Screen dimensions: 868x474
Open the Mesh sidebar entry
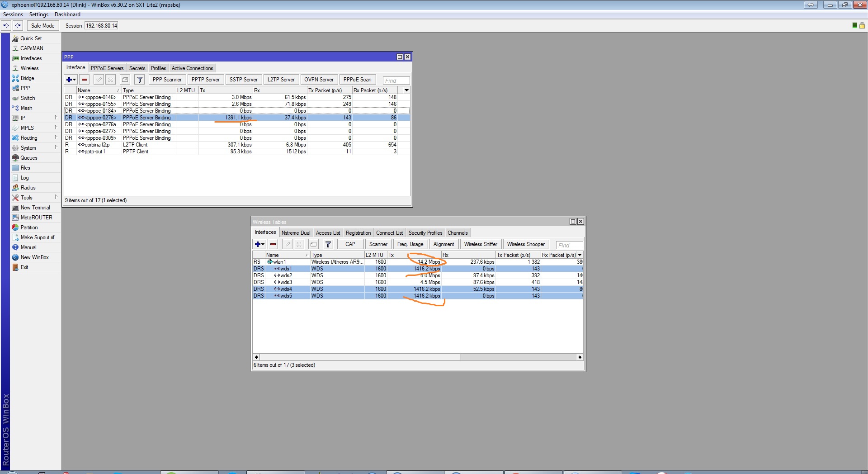pyautogui.click(x=26, y=108)
